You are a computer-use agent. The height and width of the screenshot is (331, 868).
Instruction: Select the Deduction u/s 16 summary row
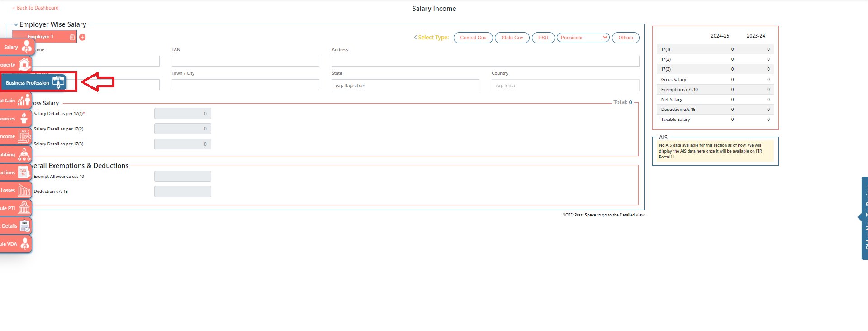pos(715,110)
